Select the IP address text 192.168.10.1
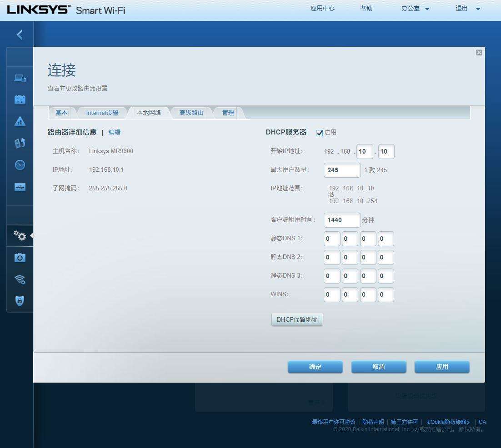This screenshot has height=448, width=501. pyautogui.click(x=106, y=169)
